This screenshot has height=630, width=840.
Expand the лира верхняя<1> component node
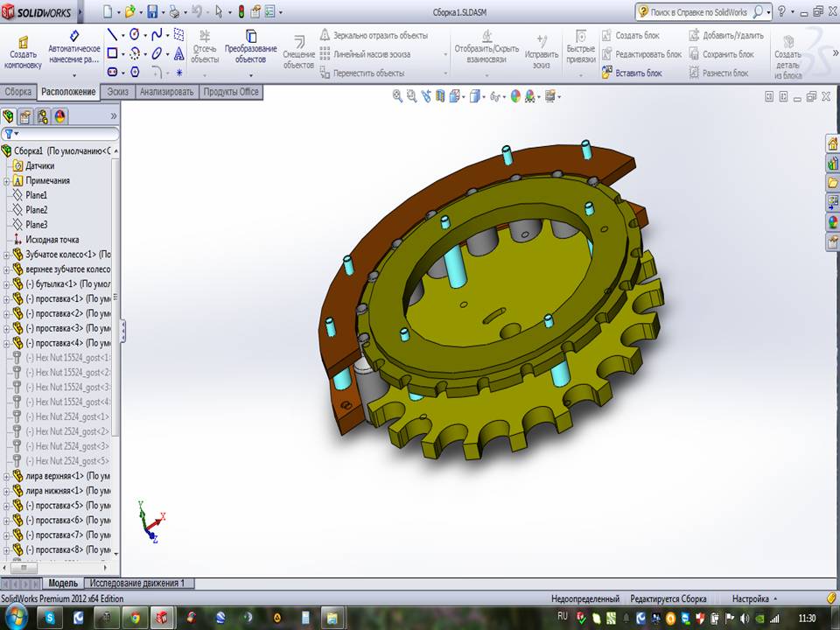(7, 476)
